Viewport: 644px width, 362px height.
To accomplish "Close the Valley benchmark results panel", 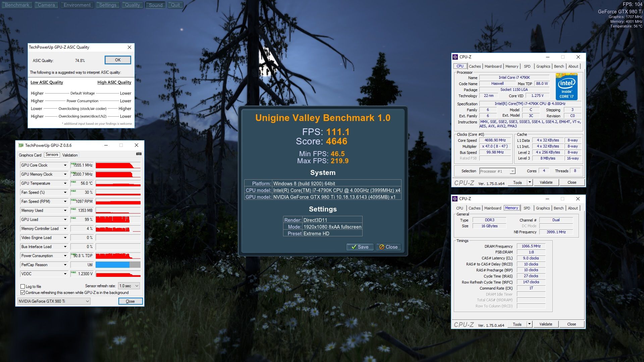I will [388, 247].
